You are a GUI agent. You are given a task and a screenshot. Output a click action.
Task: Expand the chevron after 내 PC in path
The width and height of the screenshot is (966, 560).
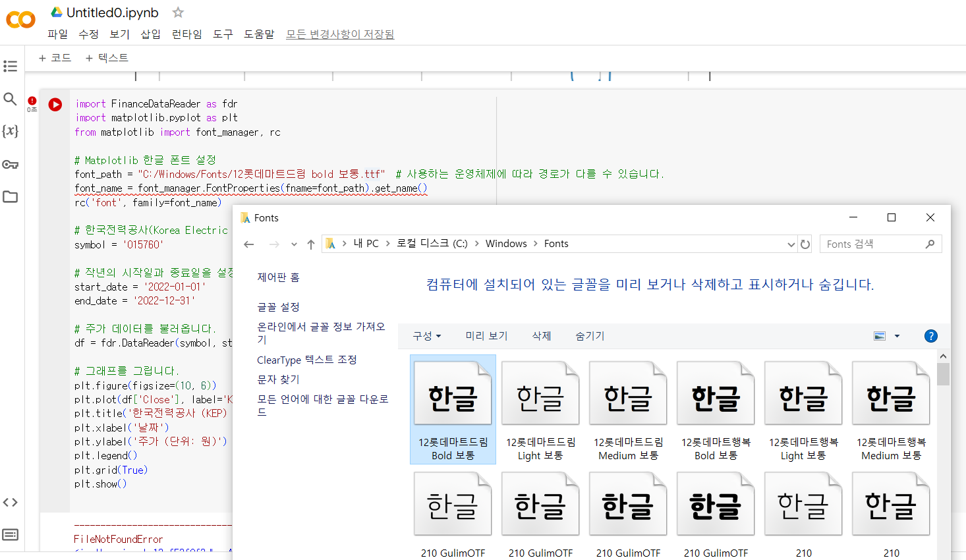[x=388, y=244]
